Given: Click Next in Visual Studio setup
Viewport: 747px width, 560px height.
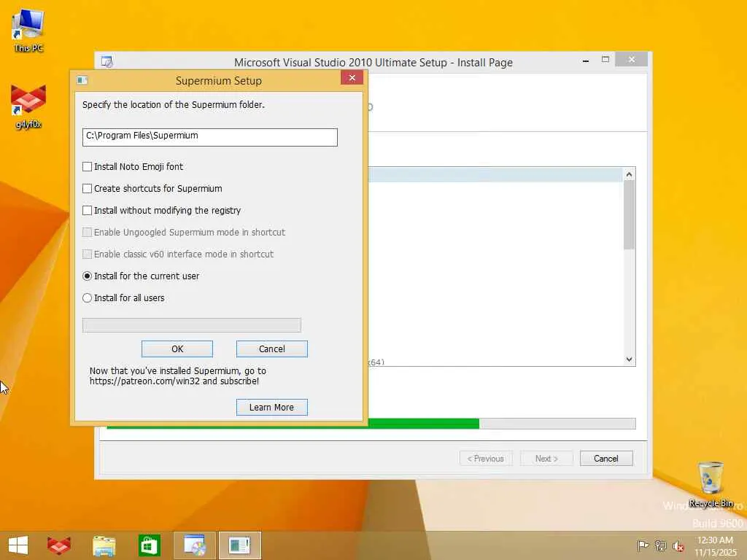Looking at the screenshot, I should tap(546, 459).
